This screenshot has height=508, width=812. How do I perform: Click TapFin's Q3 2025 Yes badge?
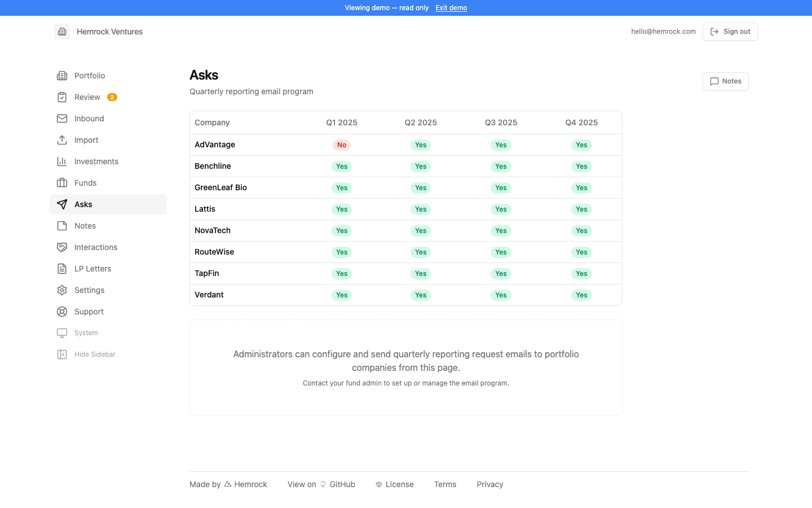pyautogui.click(x=501, y=274)
